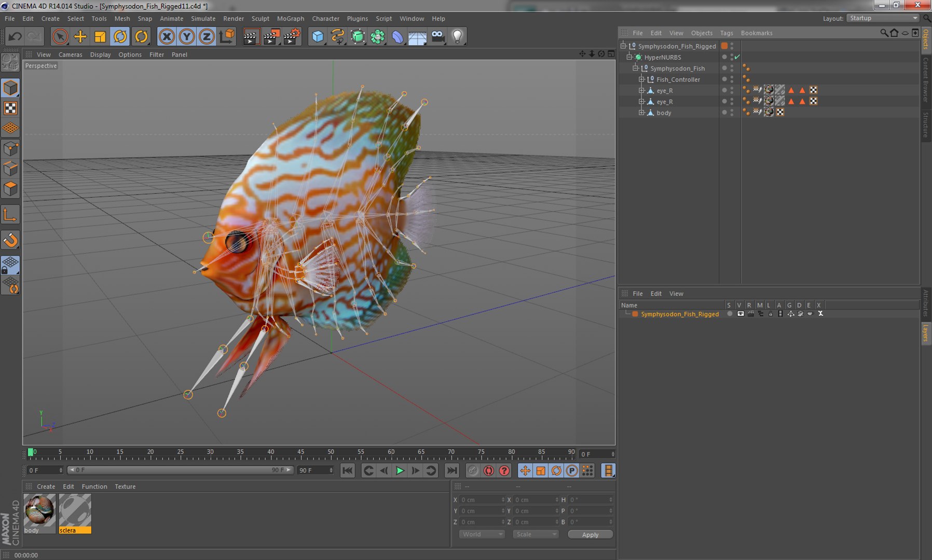
Task: Click the Render View clapperboard icon
Action: tap(251, 36)
